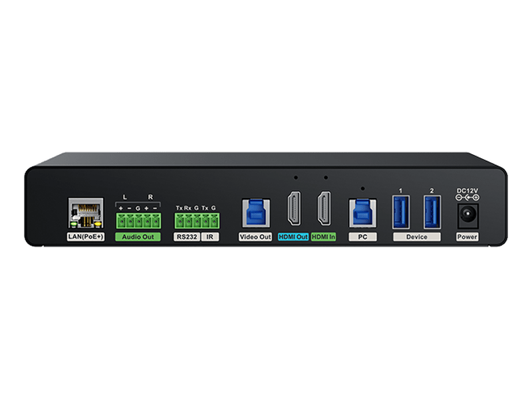Click the green RS232/IR terminal block
This screenshot has height=399, width=532.
197,221
